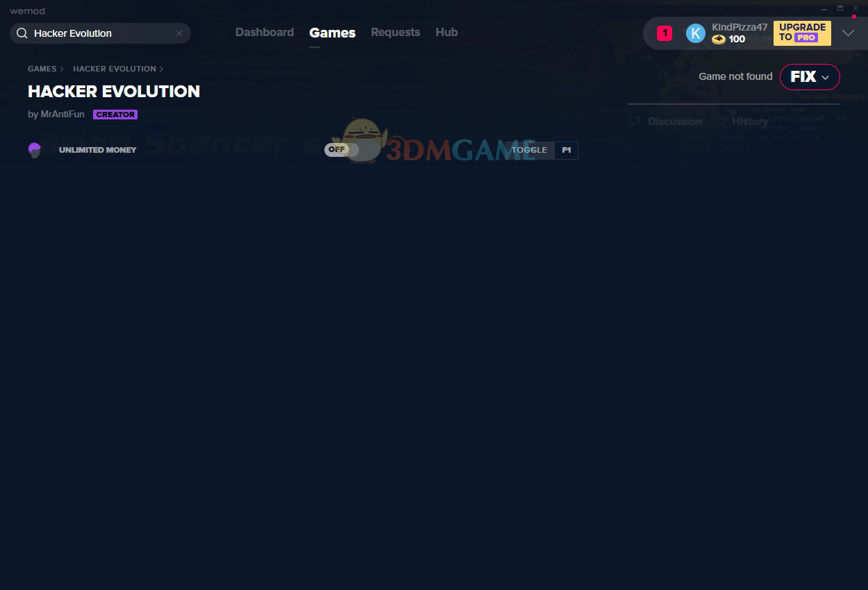The width and height of the screenshot is (868, 590).
Task: Click the KindPizza47 avatar icon
Action: [696, 33]
